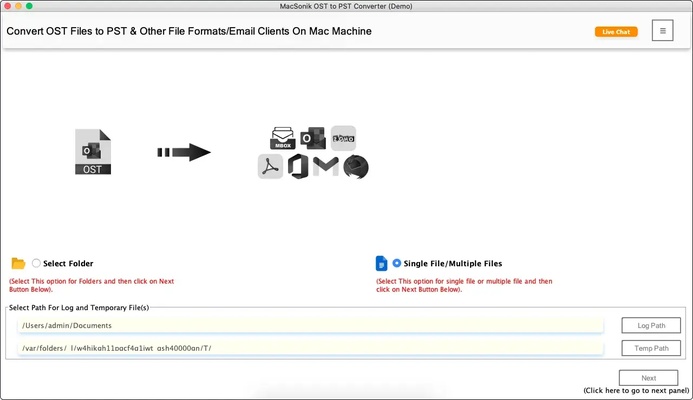Click the Temp Path button

click(x=651, y=348)
